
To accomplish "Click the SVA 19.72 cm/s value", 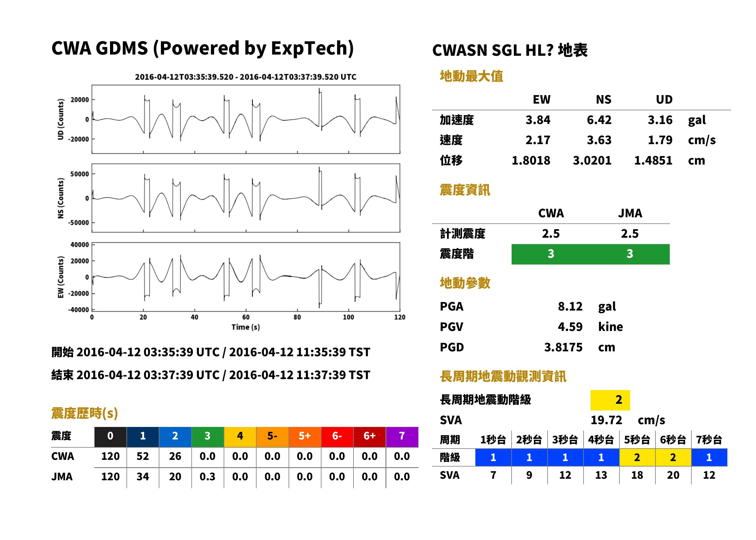I will pos(627,420).
